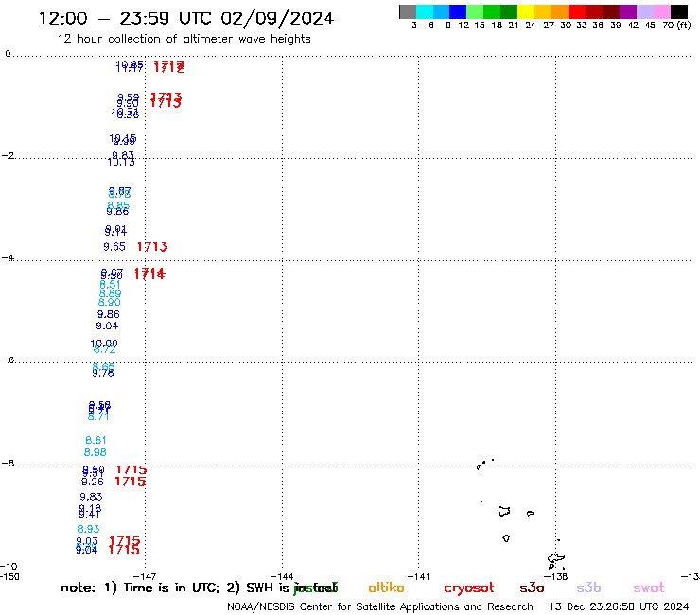The width and height of the screenshot is (700, 615).
Task: Click the latitude axis label '-10'
Action: click(9, 567)
